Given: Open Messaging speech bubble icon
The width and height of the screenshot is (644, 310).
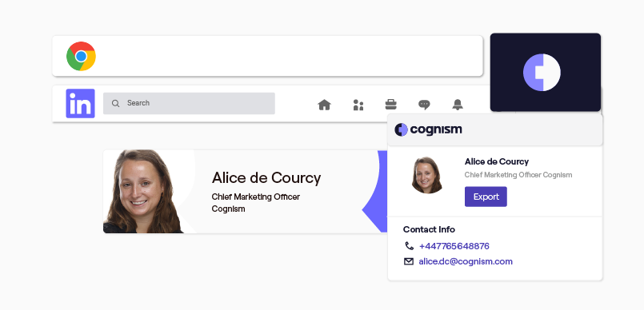Looking at the screenshot, I should tap(424, 105).
